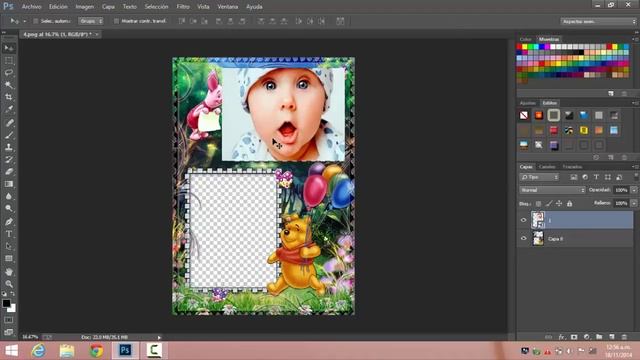Open the Relleno slider arrow
Image resolution: width=640 pixels, height=360 pixels.
pos(634,203)
